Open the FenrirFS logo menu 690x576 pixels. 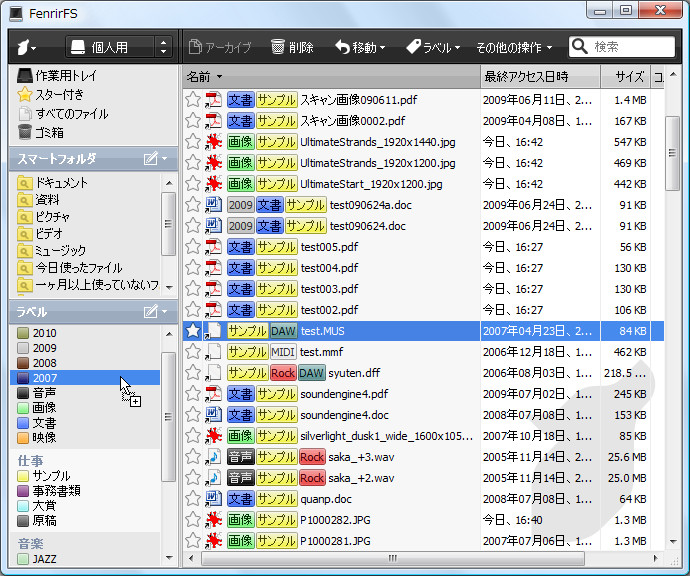point(26,47)
